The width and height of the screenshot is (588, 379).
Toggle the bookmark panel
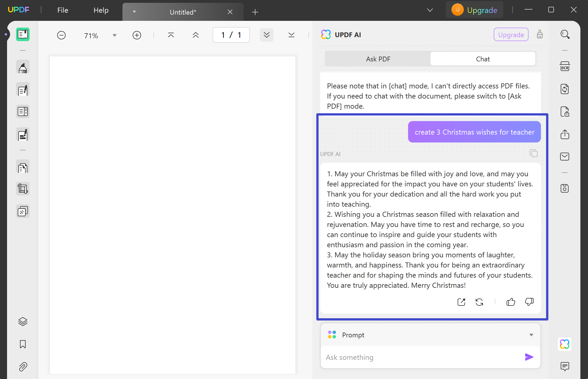click(23, 344)
